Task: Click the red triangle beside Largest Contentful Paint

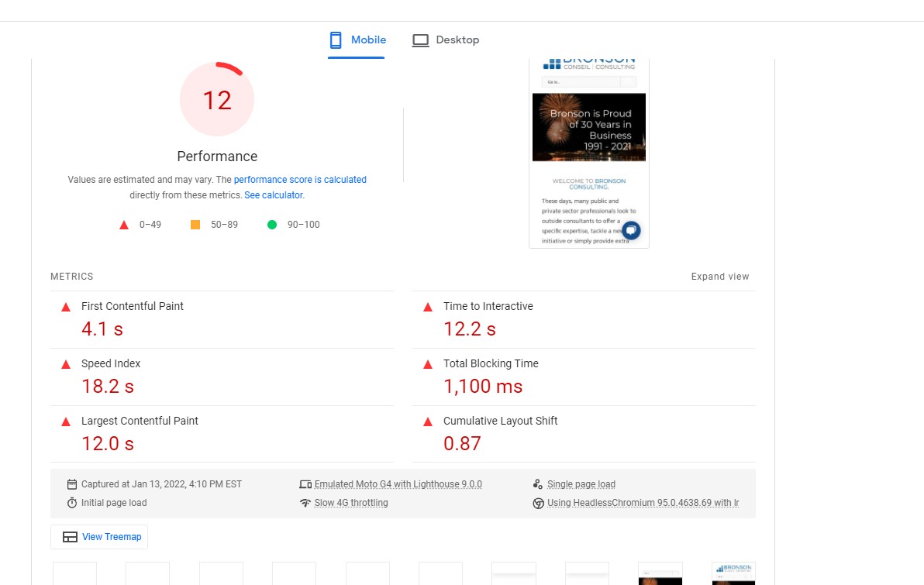Action: click(x=66, y=422)
